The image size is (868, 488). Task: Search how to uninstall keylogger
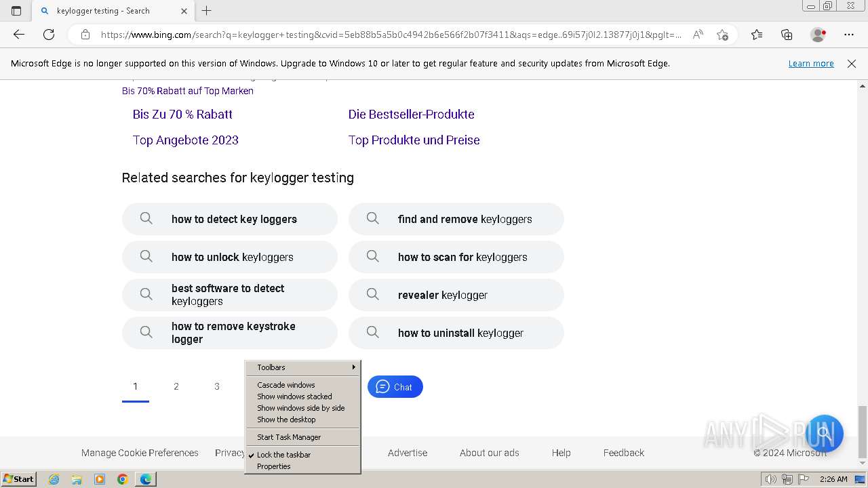[x=456, y=333]
